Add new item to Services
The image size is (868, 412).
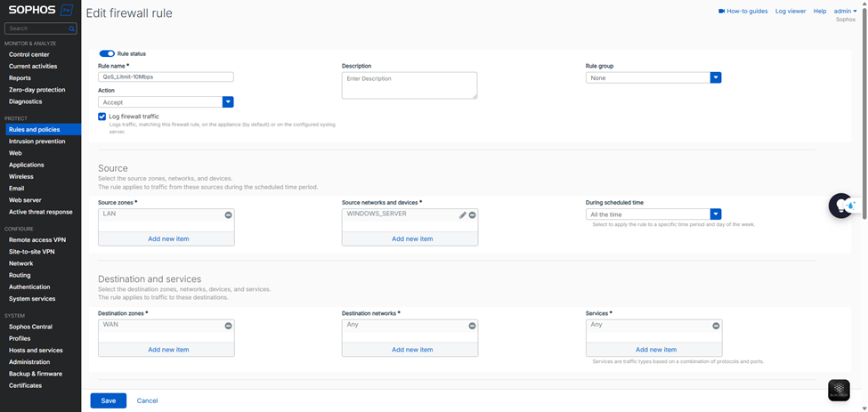coord(655,350)
